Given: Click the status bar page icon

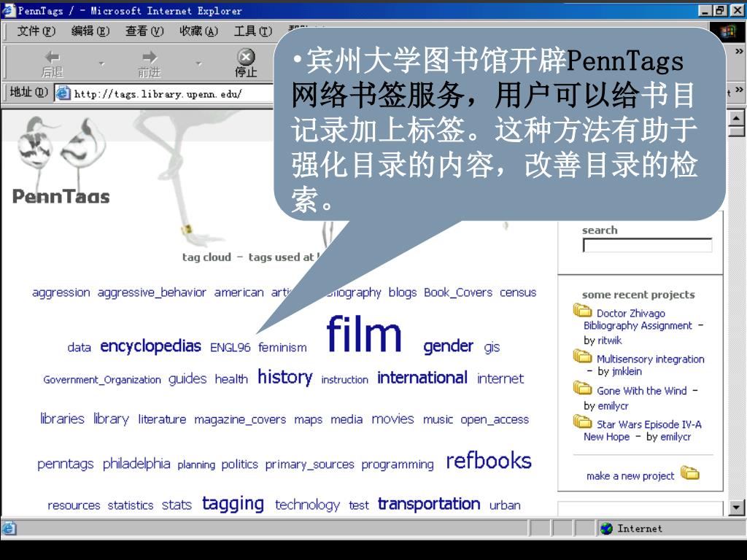Looking at the screenshot, I should (x=9, y=528).
